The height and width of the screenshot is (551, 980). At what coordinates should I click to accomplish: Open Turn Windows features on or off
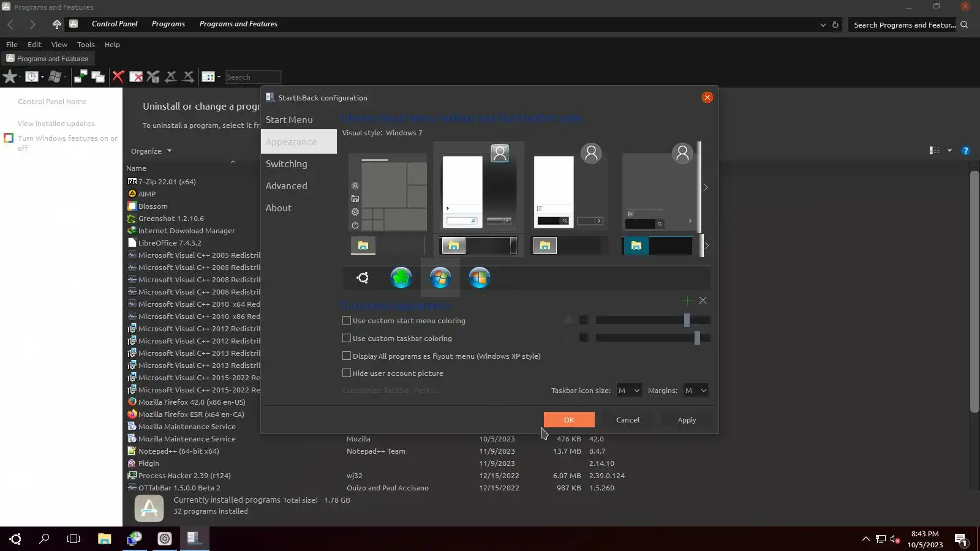coord(67,143)
